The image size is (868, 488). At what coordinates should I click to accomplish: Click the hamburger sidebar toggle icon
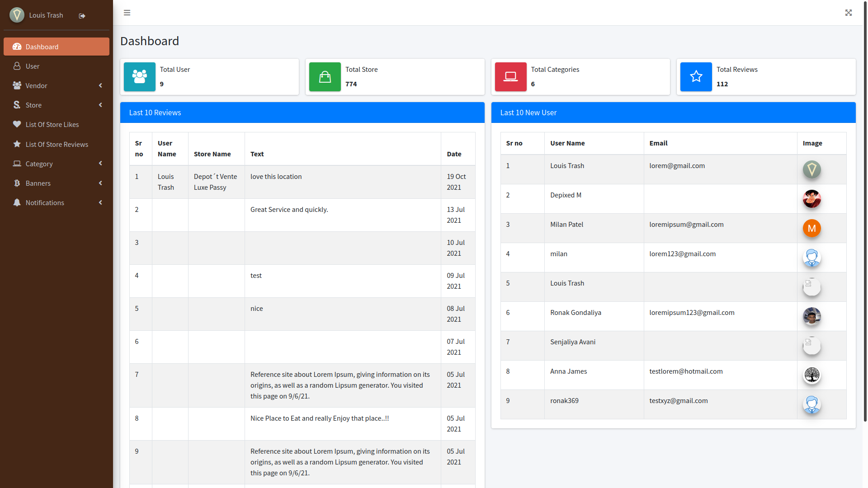(127, 13)
